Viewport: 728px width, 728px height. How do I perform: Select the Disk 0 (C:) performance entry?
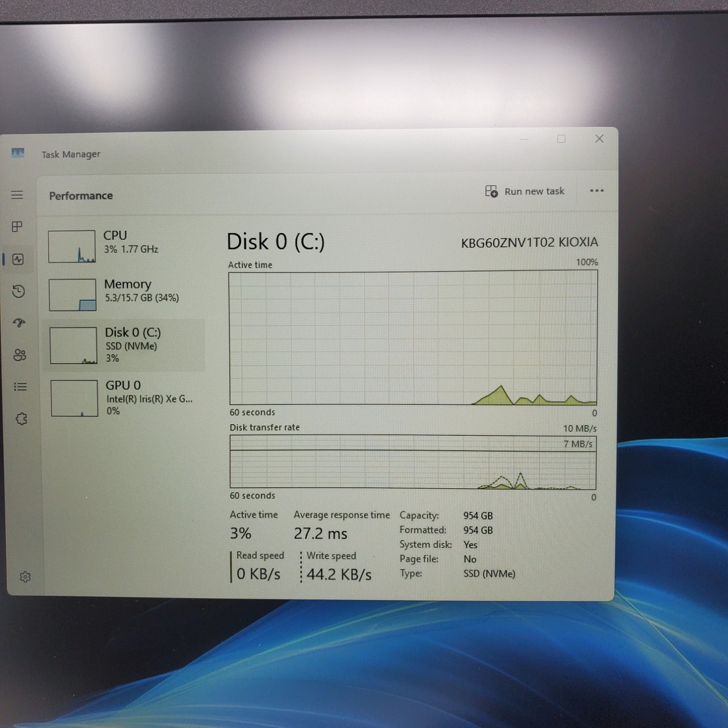pos(125,345)
